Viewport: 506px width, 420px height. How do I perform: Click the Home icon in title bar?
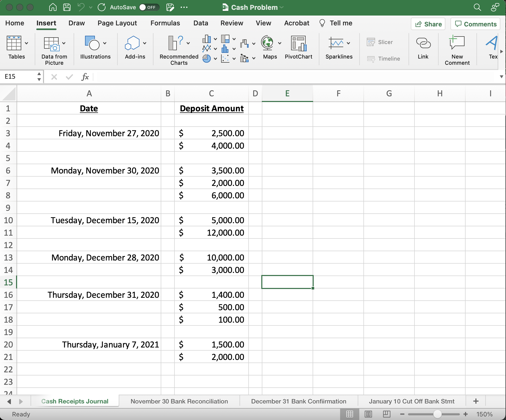(x=53, y=7)
